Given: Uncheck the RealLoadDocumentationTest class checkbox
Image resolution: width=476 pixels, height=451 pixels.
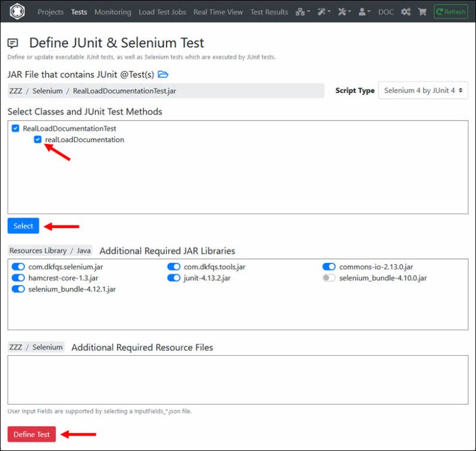Looking at the screenshot, I should (15, 128).
